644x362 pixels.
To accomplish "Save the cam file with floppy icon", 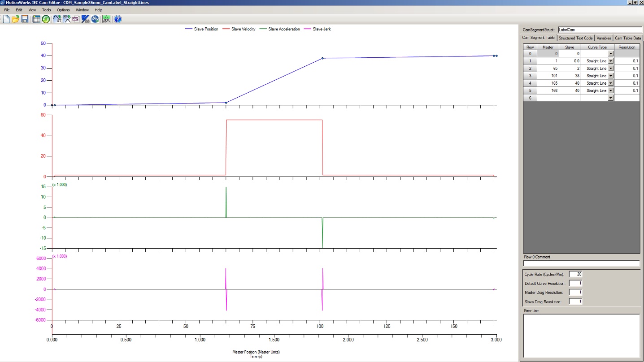I will point(25,19).
